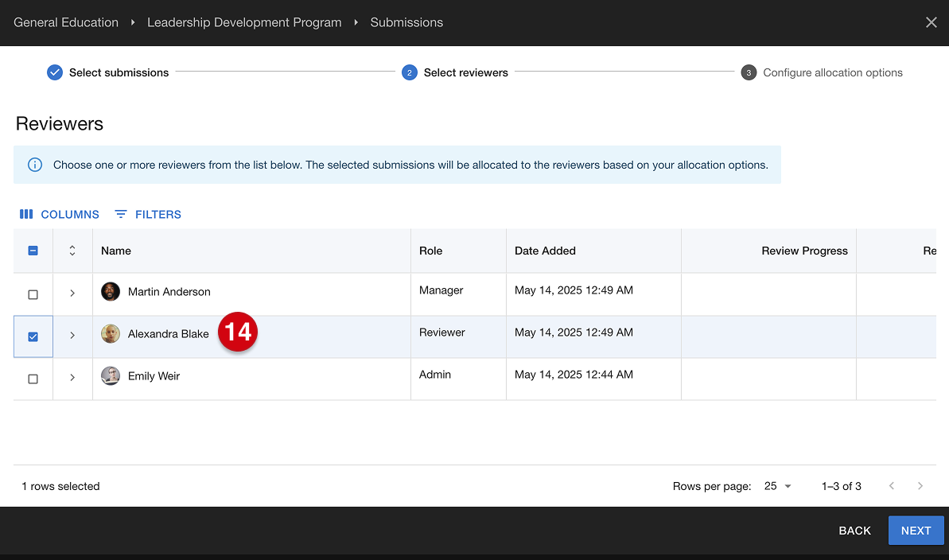Toggle the select-all header checkbox

point(33,251)
